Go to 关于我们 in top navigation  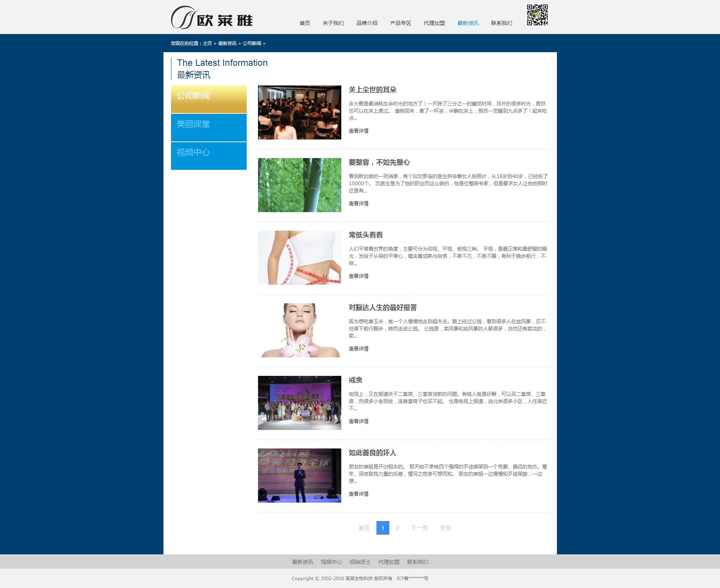pyautogui.click(x=333, y=23)
